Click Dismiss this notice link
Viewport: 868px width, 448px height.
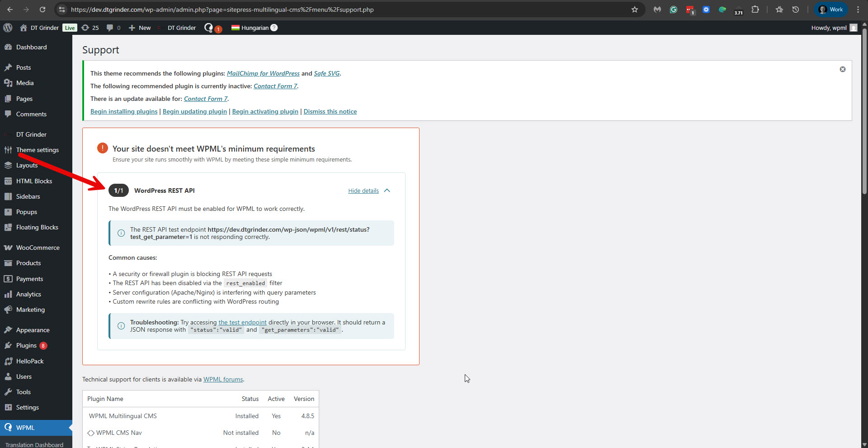[x=330, y=111]
